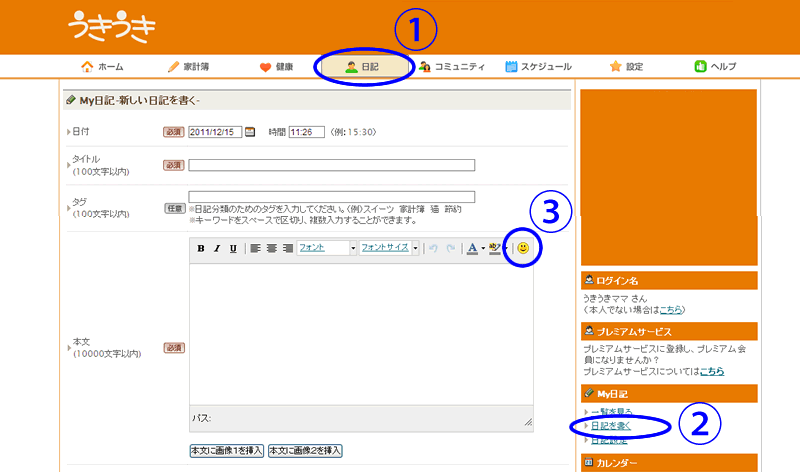
Task: Switch to the スケジュール tab
Action: point(539,67)
